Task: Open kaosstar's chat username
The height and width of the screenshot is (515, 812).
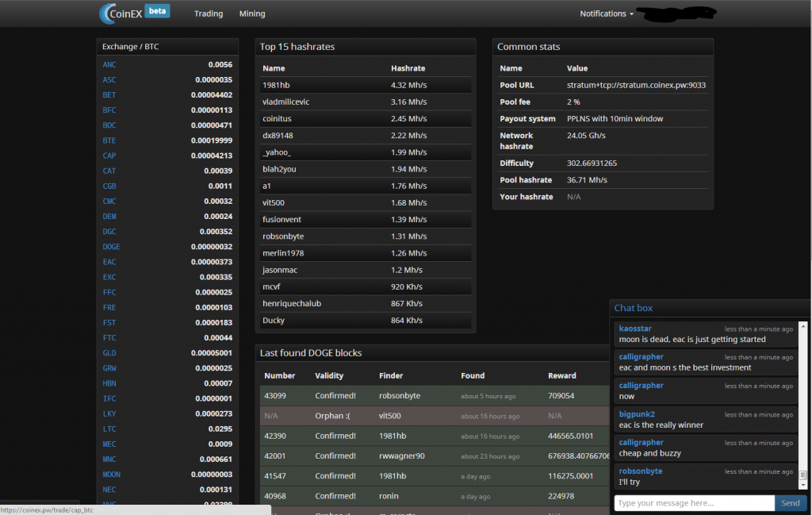Action: point(635,329)
